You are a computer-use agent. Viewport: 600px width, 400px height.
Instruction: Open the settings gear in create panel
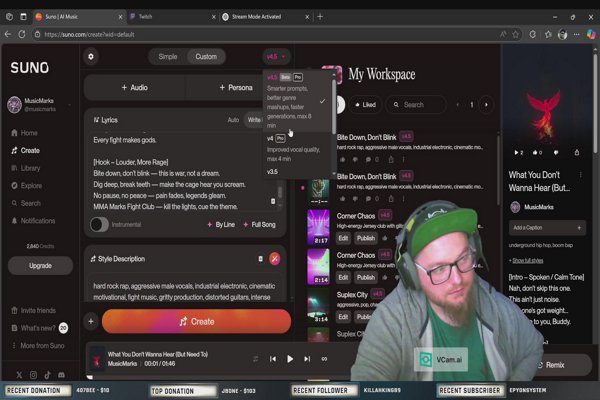pos(91,57)
